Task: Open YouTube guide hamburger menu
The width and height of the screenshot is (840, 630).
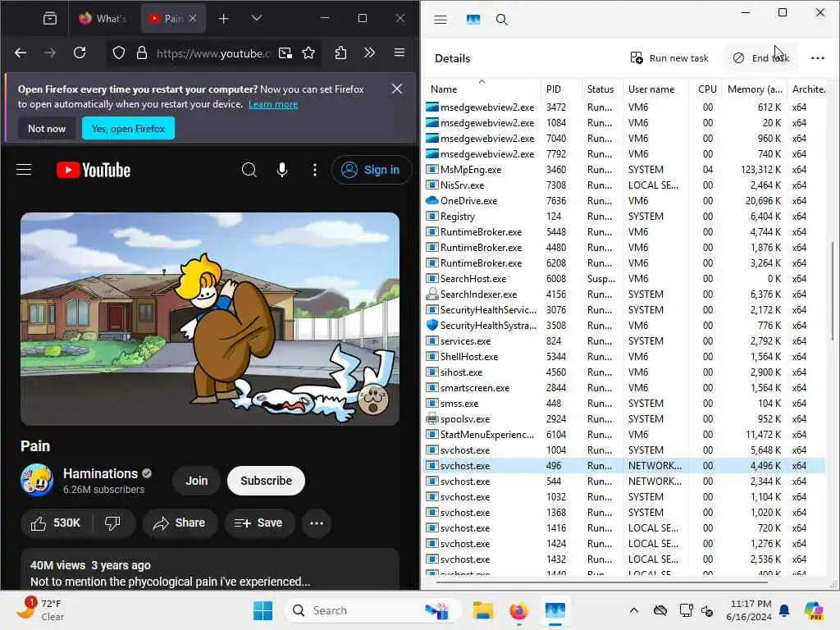Action: click(24, 170)
